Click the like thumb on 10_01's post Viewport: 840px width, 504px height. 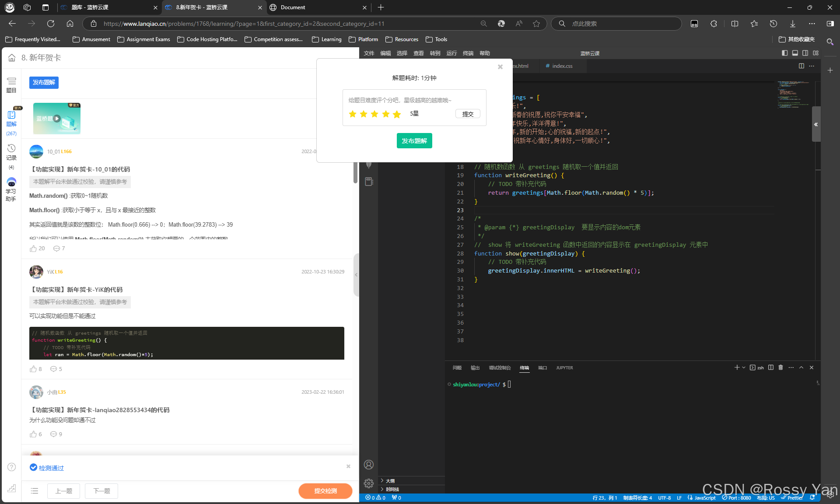pos(34,248)
